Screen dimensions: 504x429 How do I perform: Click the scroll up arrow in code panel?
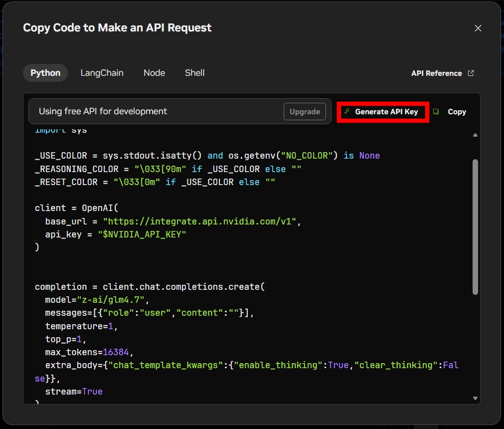click(x=475, y=135)
